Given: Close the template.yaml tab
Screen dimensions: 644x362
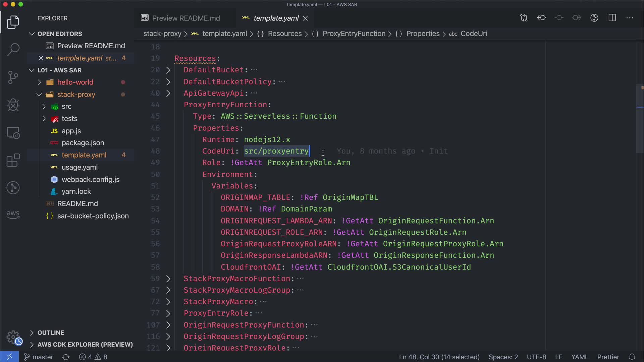Looking at the screenshot, I should point(305,18).
